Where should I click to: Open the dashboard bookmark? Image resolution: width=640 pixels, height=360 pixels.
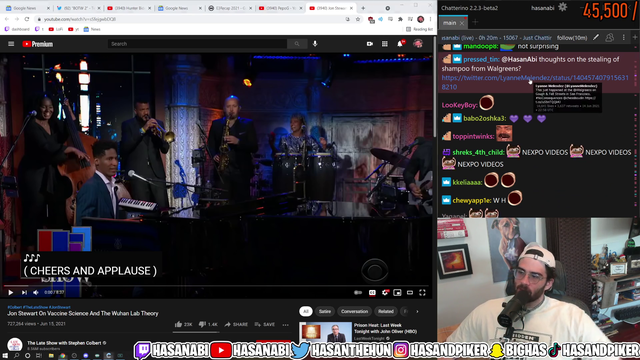tap(17, 29)
